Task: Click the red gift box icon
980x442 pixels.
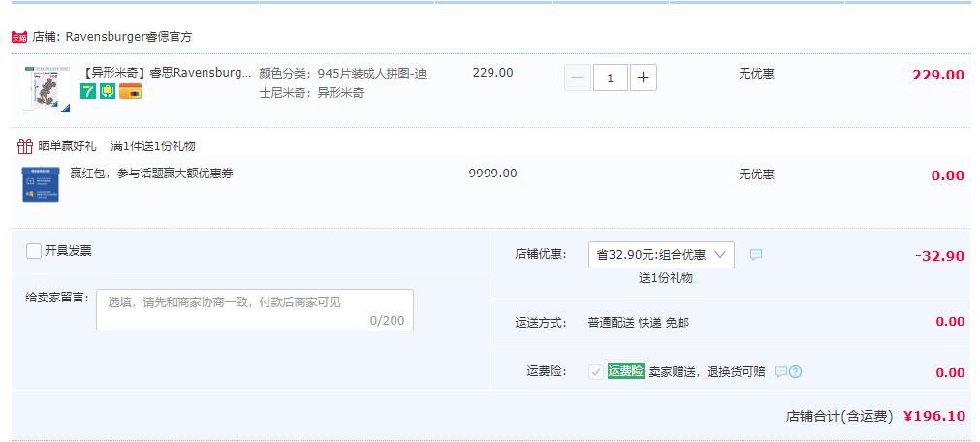Action: (25, 146)
